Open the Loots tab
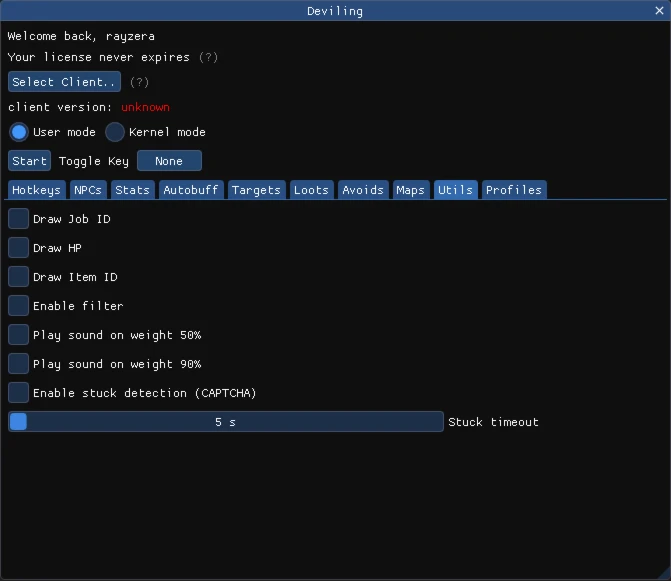The image size is (671, 581). (311, 190)
